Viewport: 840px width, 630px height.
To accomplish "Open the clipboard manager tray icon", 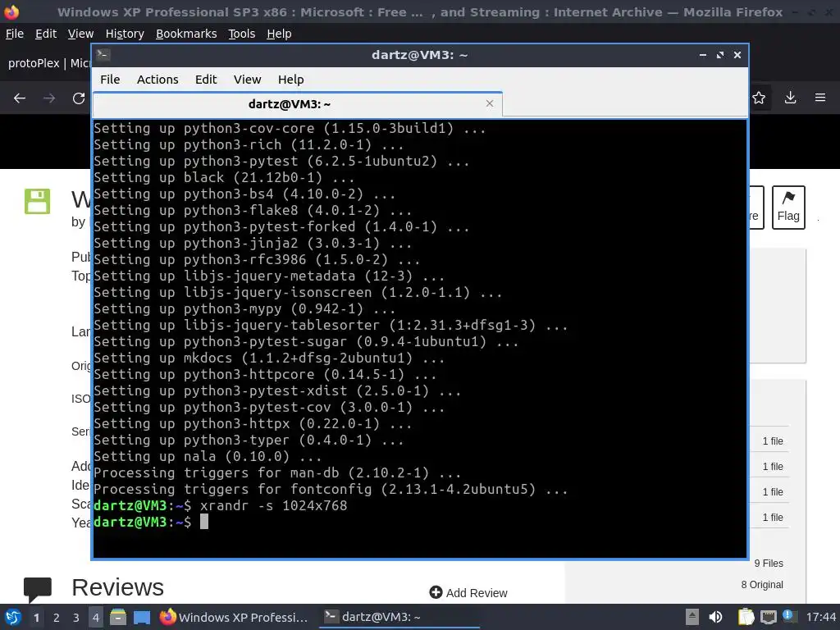I will click(746, 617).
